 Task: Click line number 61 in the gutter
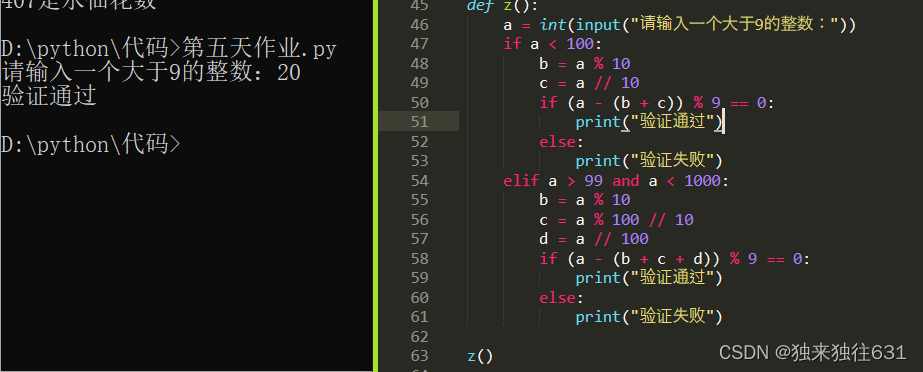[x=419, y=317]
